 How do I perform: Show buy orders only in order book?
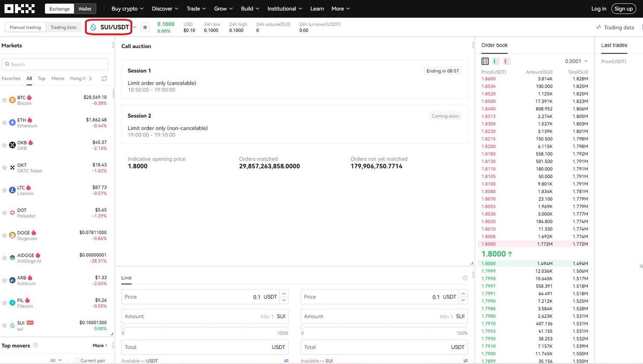[496, 62]
